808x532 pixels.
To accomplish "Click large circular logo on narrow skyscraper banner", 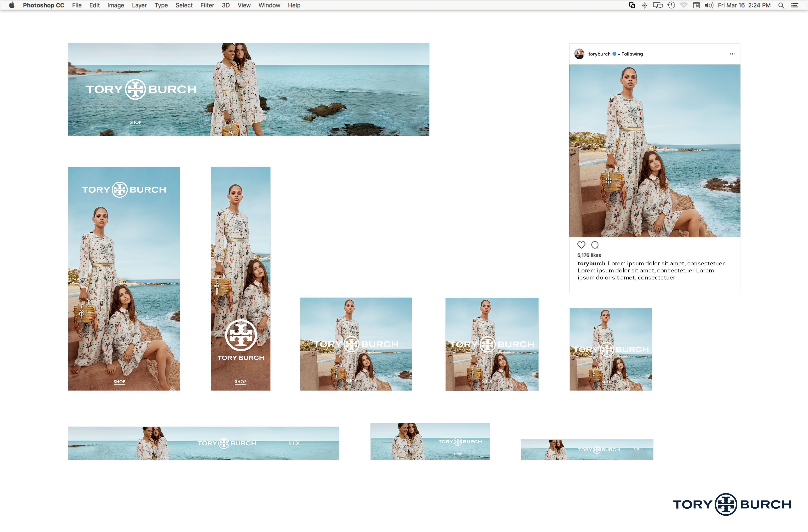I will tap(241, 335).
